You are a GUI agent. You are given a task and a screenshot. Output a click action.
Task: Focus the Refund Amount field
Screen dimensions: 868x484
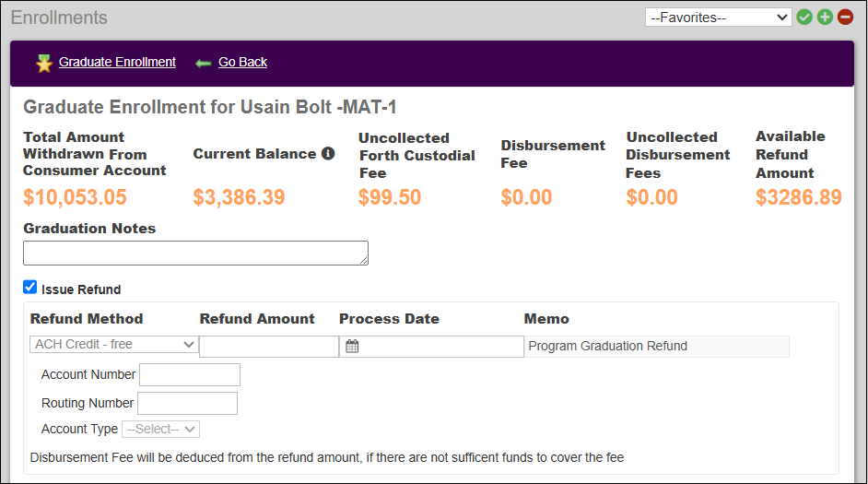point(269,347)
